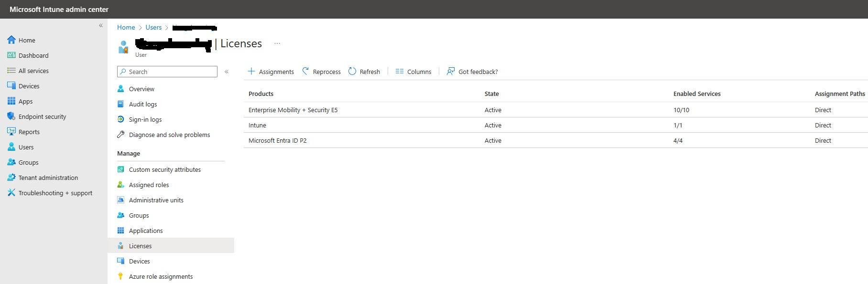Image resolution: width=868 pixels, height=284 pixels.
Task: Open the Audit logs icon
Action: pyautogui.click(x=121, y=104)
